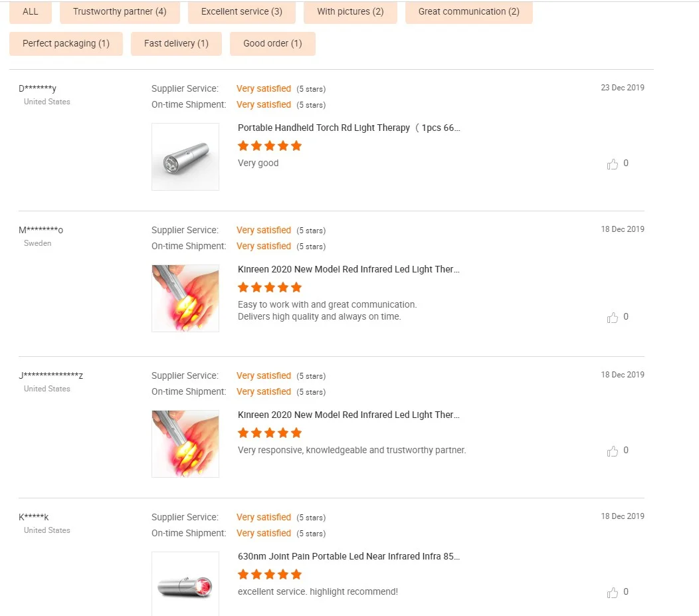This screenshot has height=616, width=699.
Task: Click thumbs-up on Sweden reviewer's comment
Action: coord(613,318)
